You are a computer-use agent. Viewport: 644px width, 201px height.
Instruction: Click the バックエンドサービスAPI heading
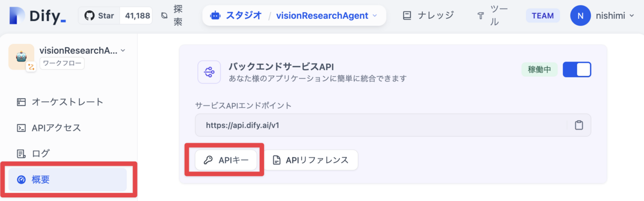[x=282, y=66]
